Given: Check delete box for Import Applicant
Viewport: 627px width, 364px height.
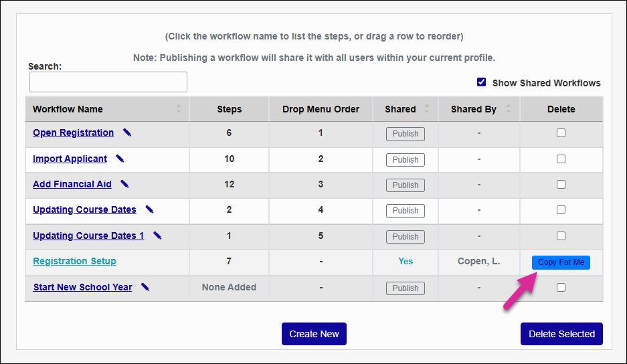Looking at the screenshot, I should tap(561, 159).
